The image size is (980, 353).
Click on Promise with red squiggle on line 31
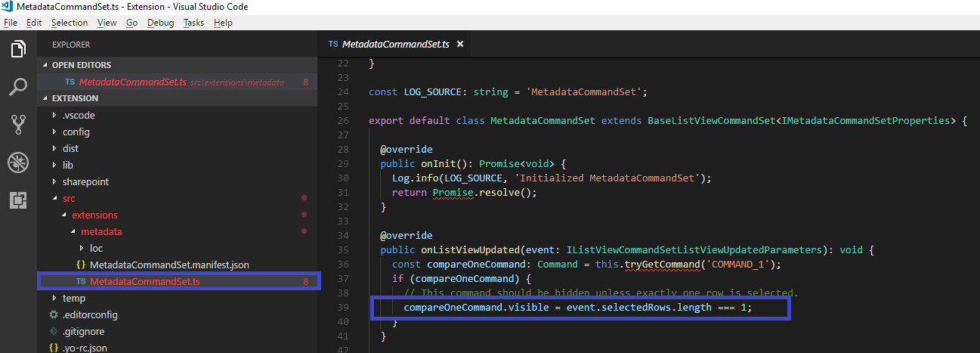click(x=453, y=193)
